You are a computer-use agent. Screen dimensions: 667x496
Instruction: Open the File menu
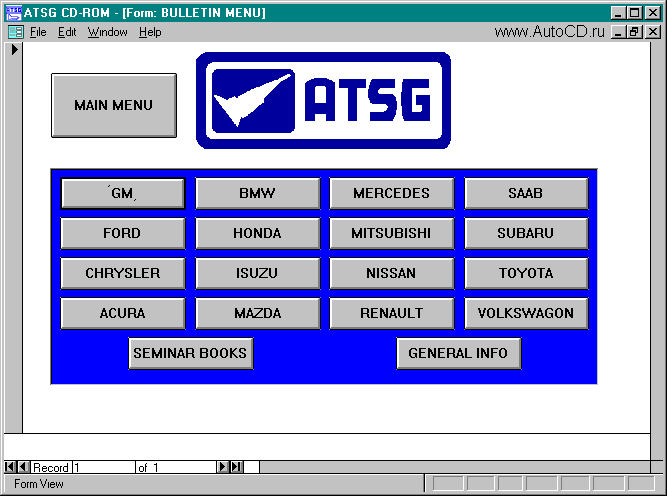38,32
